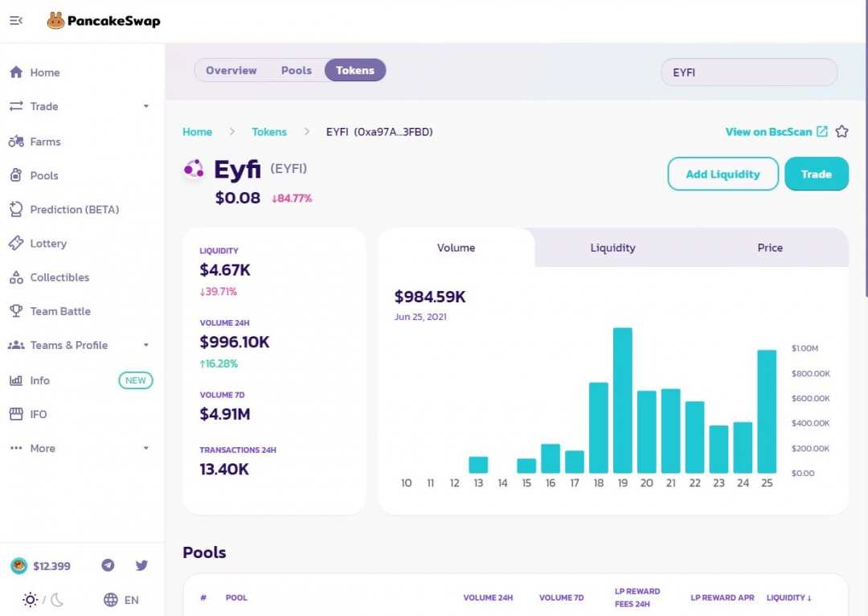
Task: Click the globe language icon
Action: click(x=111, y=600)
